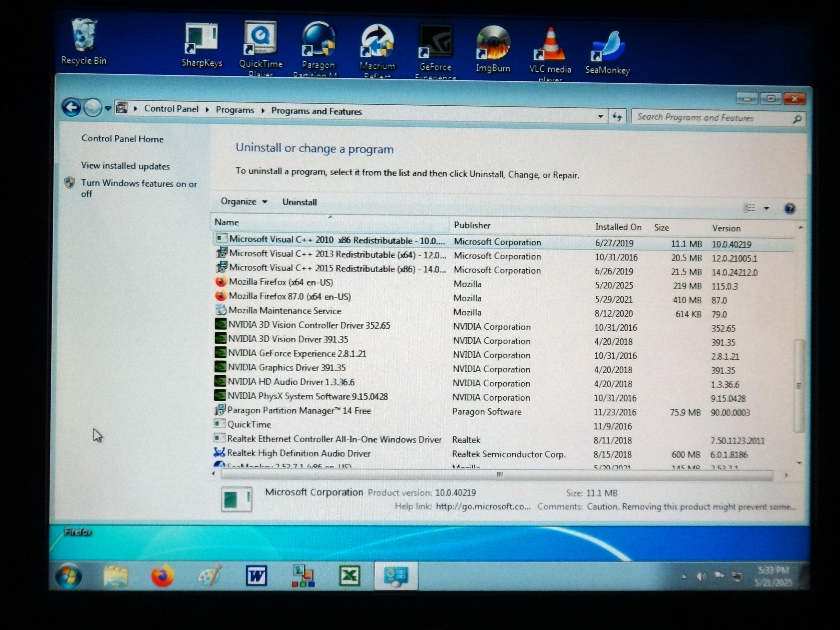The image size is (840, 630).
Task: Sort by the Installed On column header
Action: [621, 227]
